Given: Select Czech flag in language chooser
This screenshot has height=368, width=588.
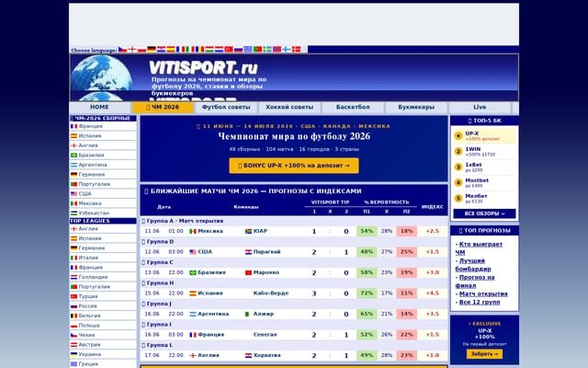Looking at the screenshot, I should pos(122,49).
